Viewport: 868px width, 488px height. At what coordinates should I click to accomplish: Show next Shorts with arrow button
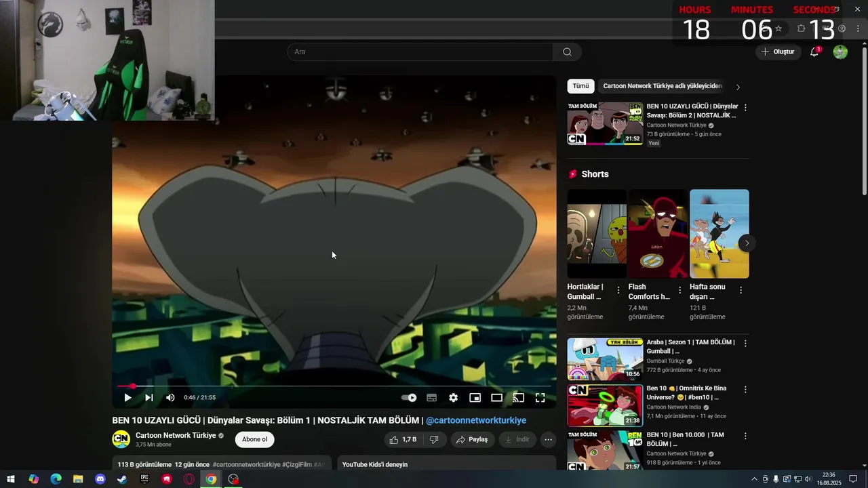tap(747, 243)
